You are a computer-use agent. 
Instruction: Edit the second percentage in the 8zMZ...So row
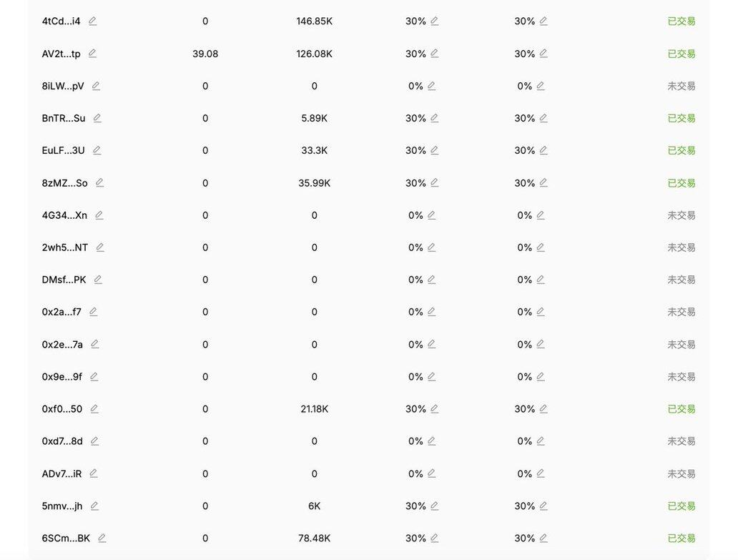(x=543, y=182)
